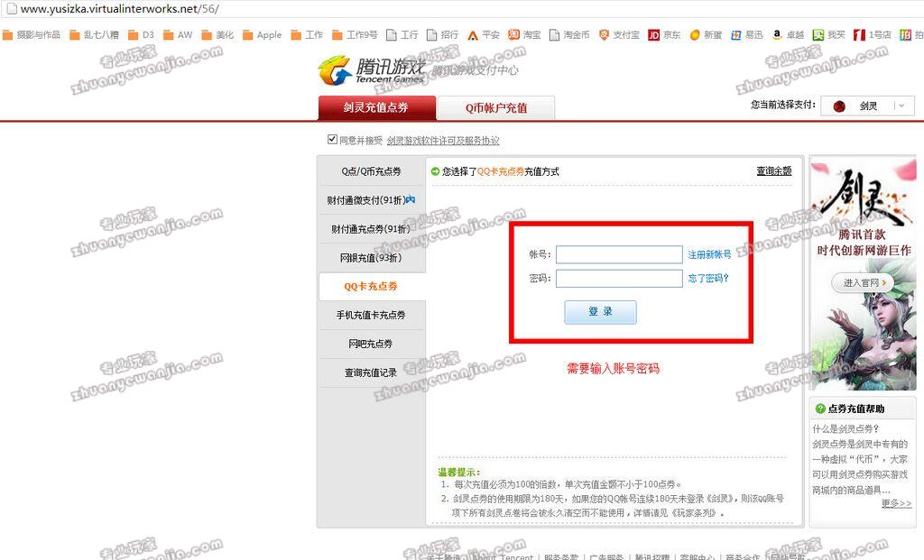The width and height of the screenshot is (924, 560).
Task: Switch to the Q币帐户充值 tab
Action: pos(496,107)
